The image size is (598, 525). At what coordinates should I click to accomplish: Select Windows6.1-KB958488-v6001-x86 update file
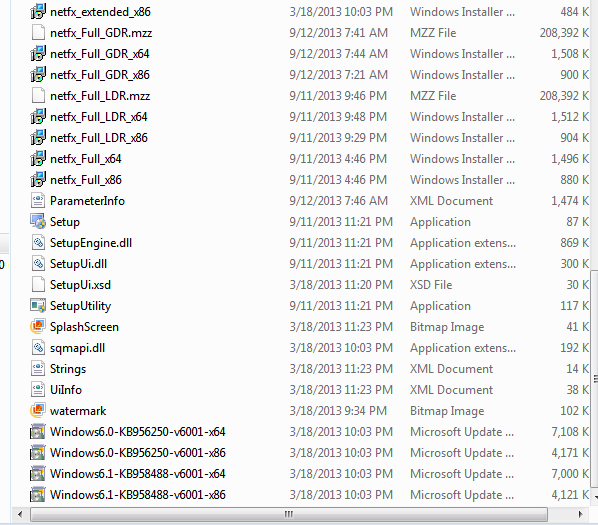138,494
